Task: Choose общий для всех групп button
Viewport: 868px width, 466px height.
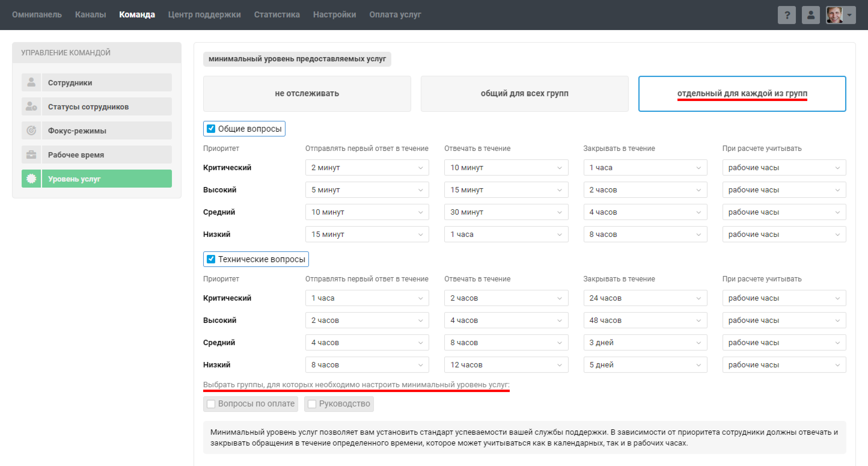Action: (x=524, y=94)
